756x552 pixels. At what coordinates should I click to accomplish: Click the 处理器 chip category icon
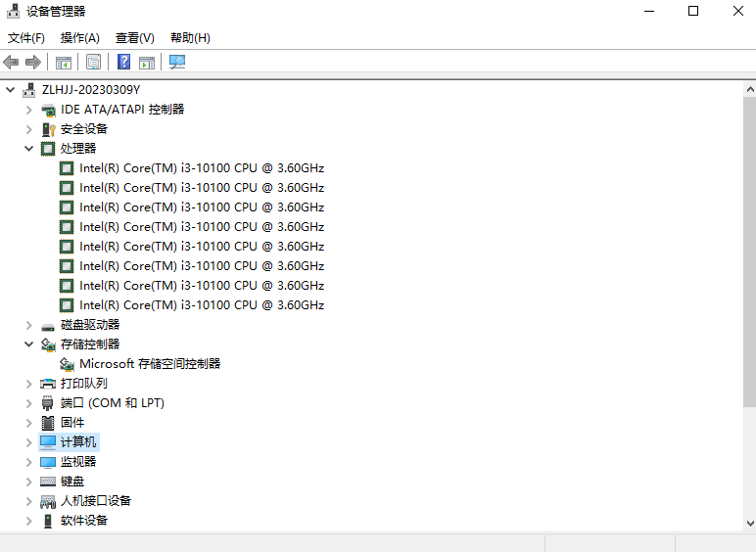pyautogui.click(x=48, y=149)
